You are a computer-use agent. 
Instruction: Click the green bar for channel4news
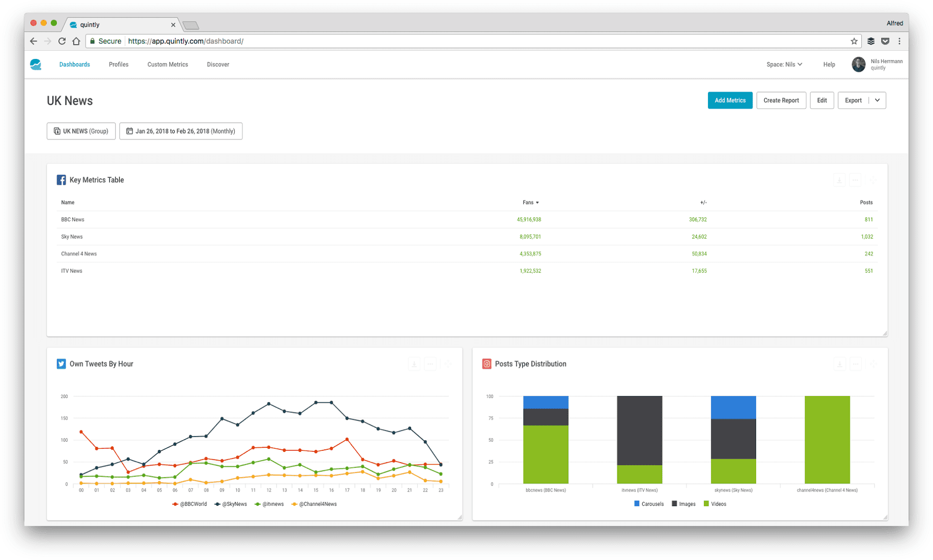coord(827,440)
